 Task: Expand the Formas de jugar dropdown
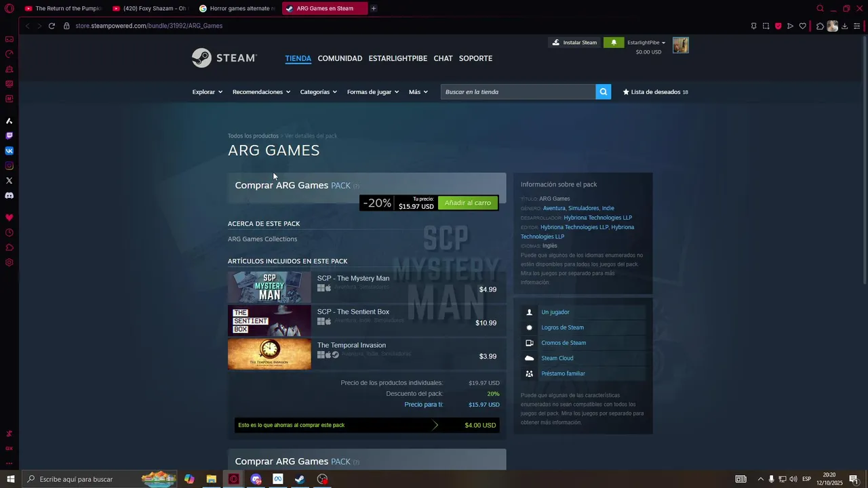click(373, 91)
